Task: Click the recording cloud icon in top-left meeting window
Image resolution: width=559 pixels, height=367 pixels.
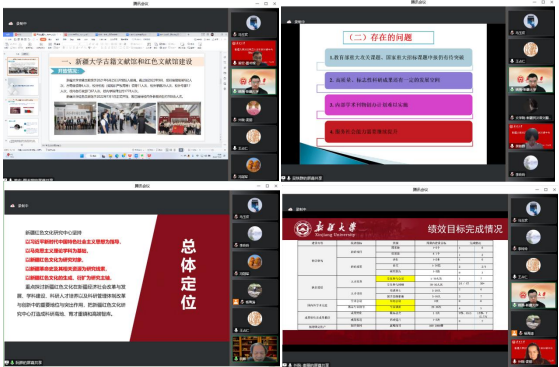Action: [x=11, y=24]
